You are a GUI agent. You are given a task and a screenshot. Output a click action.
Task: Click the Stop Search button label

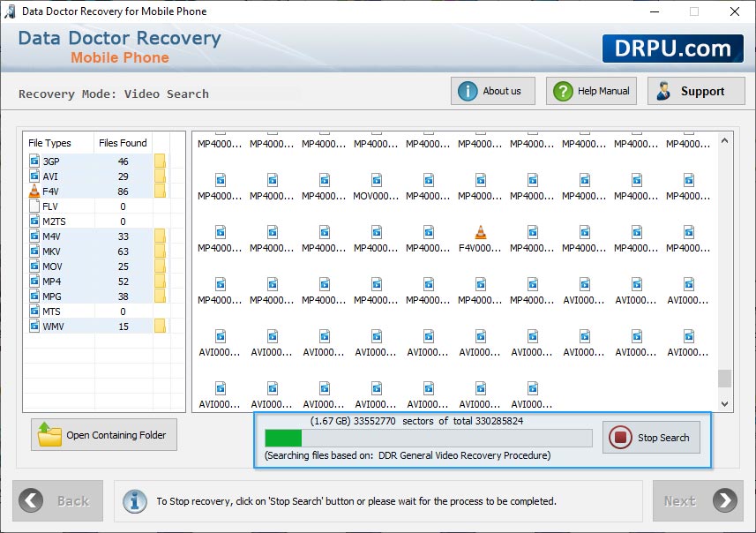[663, 438]
